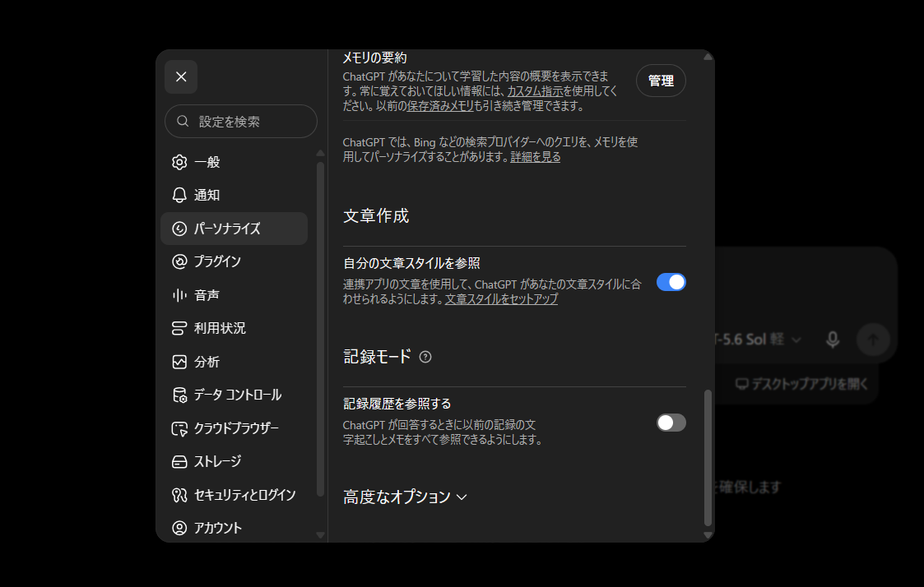This screenshot has height=587, width=924.
Task: Open model selector dropdown behind dialog
Action: click(x=758, y=340)
